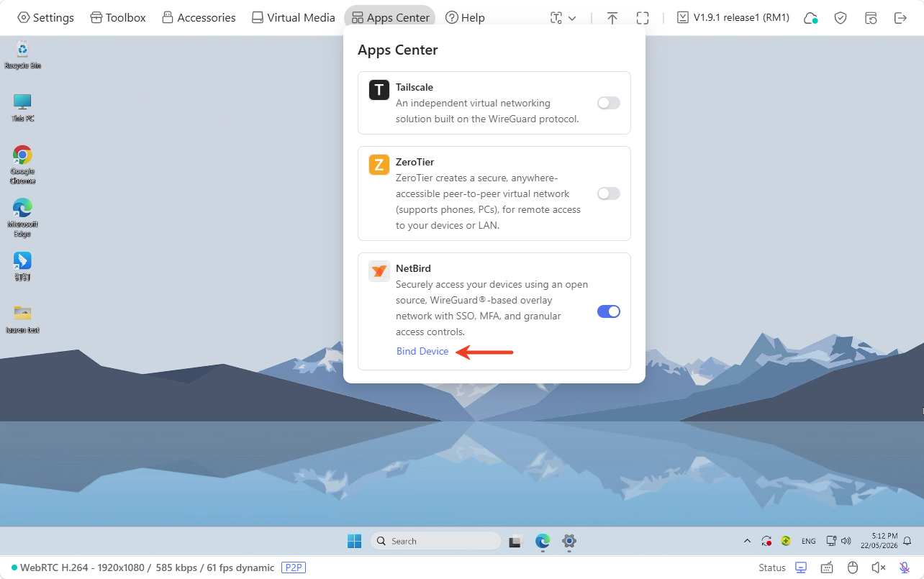Collapse the toolbar with the up-arrow icon
Viewport: 924px width, 579px height.
[x=612, y=18]
